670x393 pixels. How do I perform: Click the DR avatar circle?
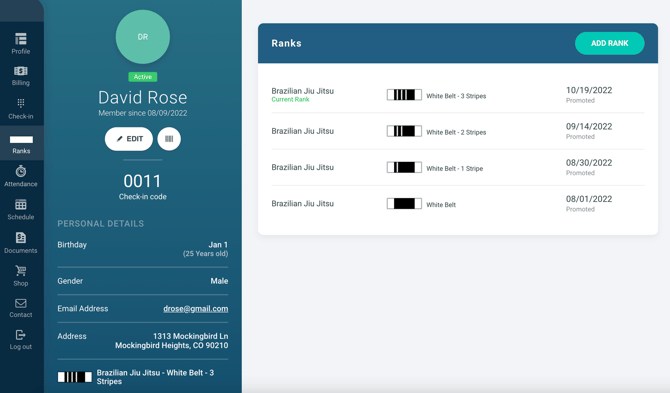(x=143, y=37)
